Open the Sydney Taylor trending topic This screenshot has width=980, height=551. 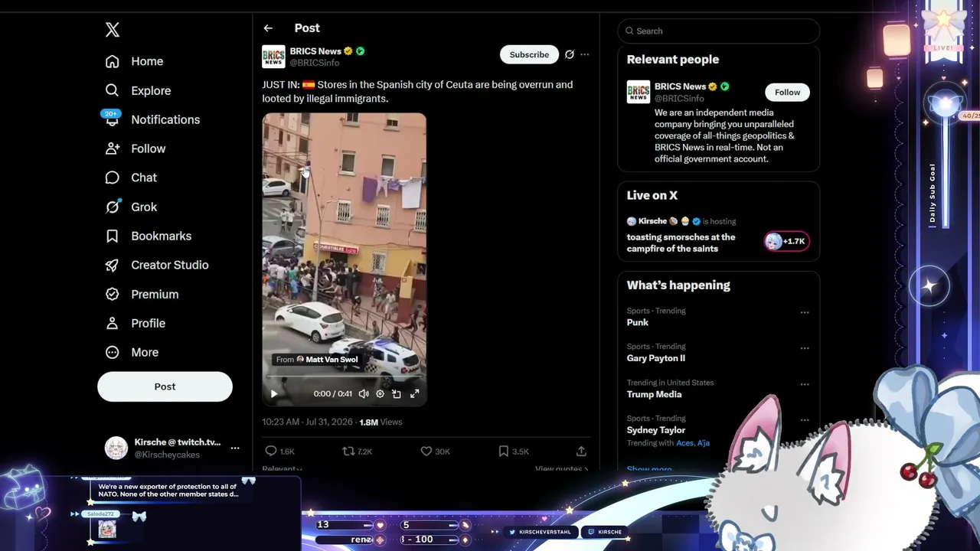(x=656, y=430)
